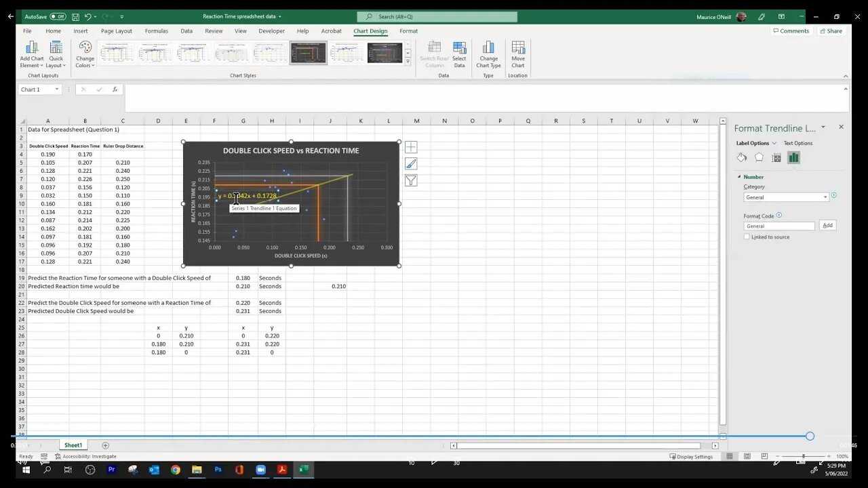Open the Category dropdown showing General
This screenshot has height=488, width=868.
coord(786,197)
